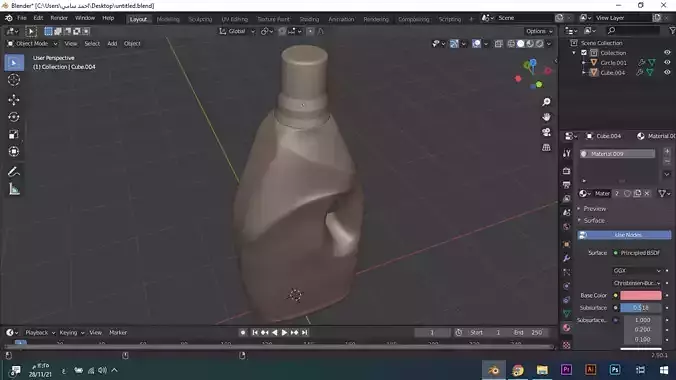
Task: Open the World properties tab
Action: tap(566, 226)
